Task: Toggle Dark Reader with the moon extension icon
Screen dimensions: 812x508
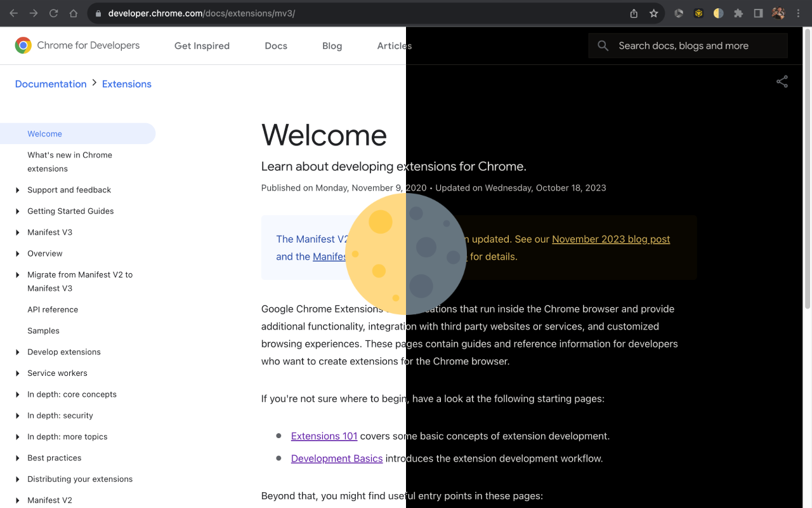Action: coord(718,13)
